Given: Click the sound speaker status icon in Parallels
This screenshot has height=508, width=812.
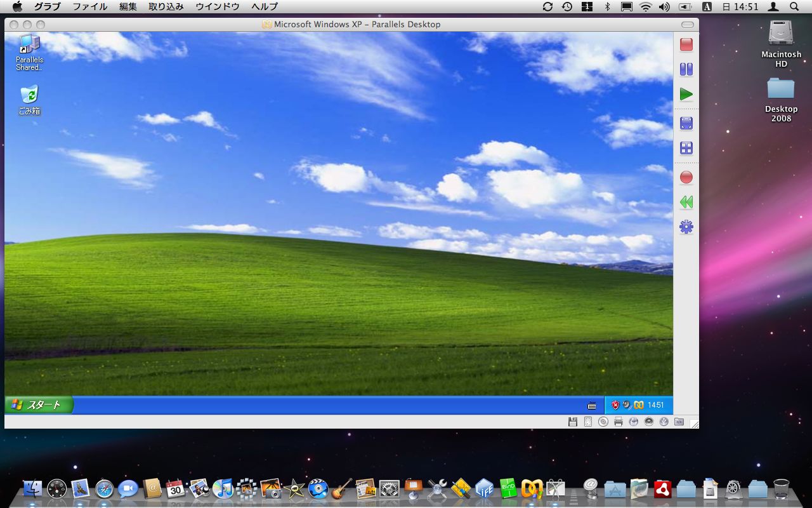Looking at the screenshot, I should tap(648, 422).
